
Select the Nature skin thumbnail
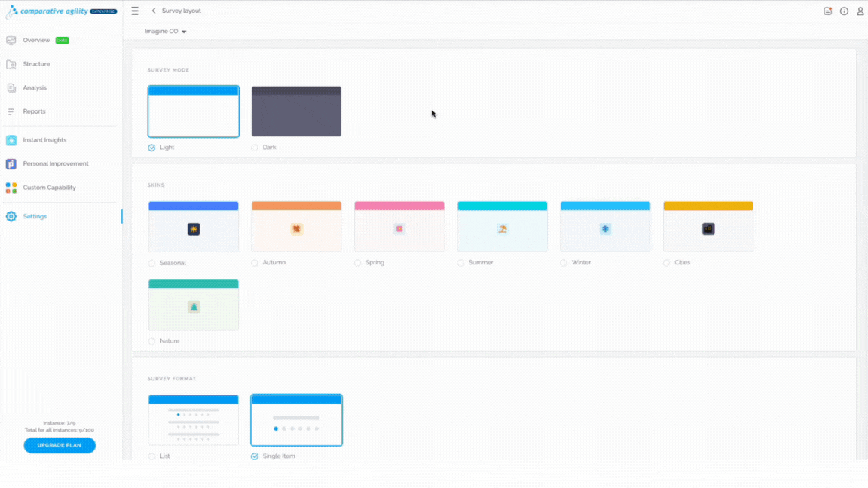(193, 305)
